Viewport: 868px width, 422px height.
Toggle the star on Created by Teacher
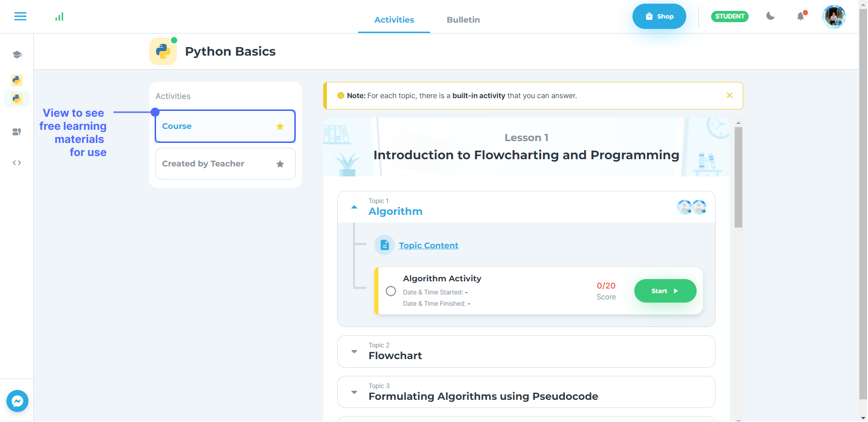[x=280, y=164]
